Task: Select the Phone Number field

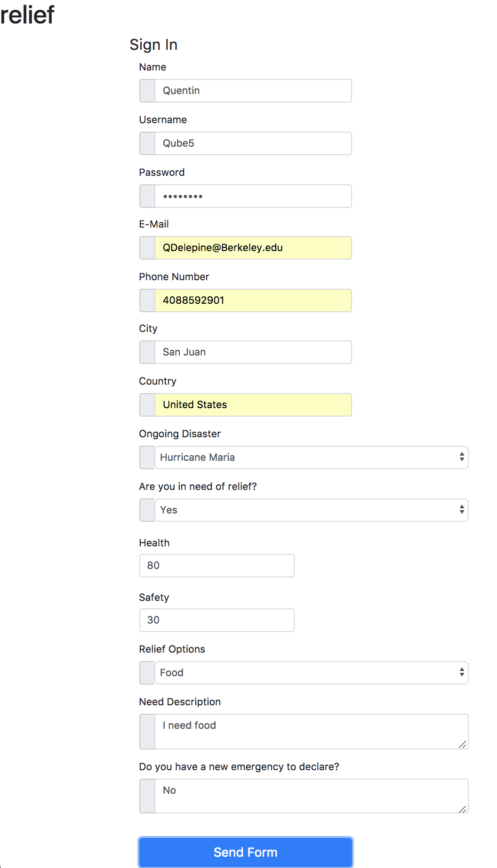Action: (x=253, y=300)
